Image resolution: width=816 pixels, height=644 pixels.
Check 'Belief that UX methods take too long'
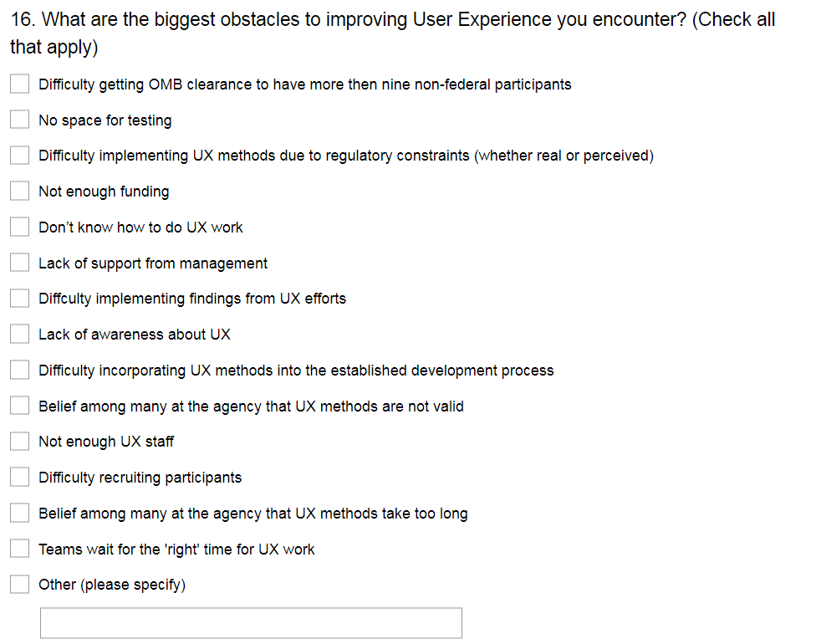click(x=20, y=514)
